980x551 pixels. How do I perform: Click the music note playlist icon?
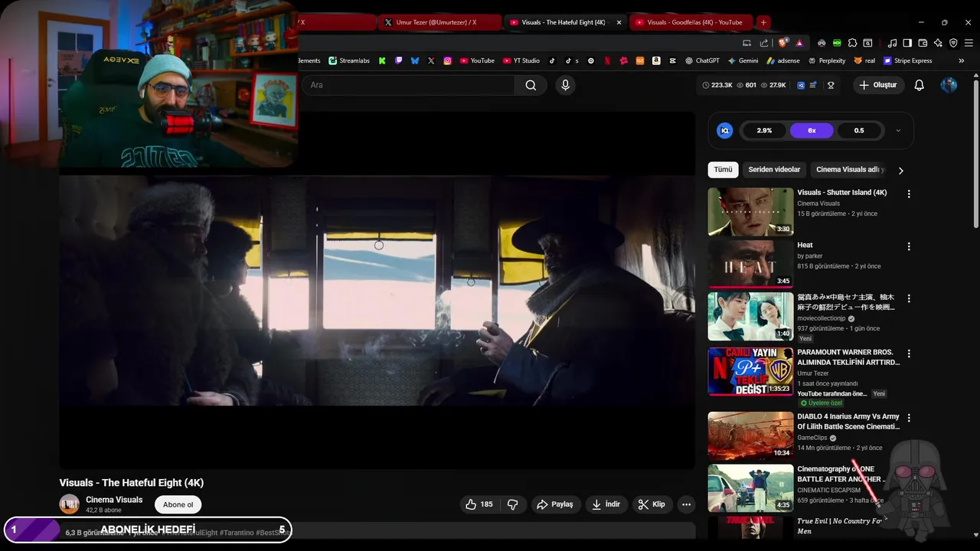pyautogui.click(x=892, y=43)
